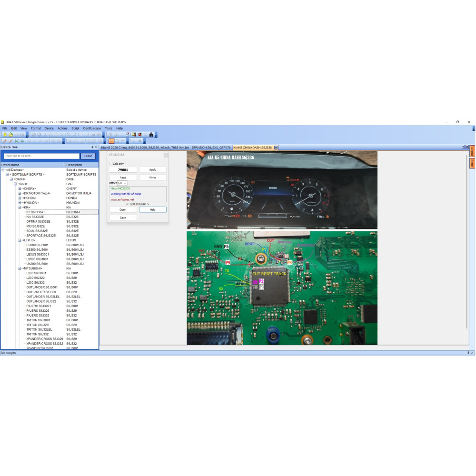Click the mileage value field 79881
Image resolution: width=476 pixels, height=476 pixels.
123,170
